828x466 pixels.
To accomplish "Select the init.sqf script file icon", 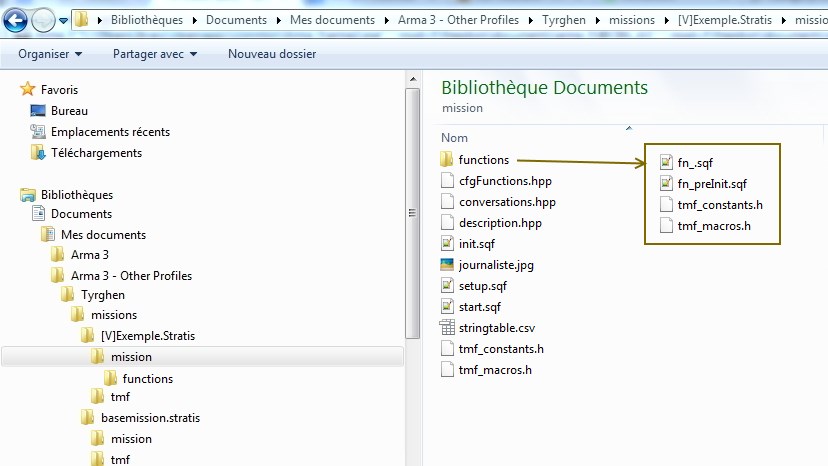I will (x=448, y=244).
